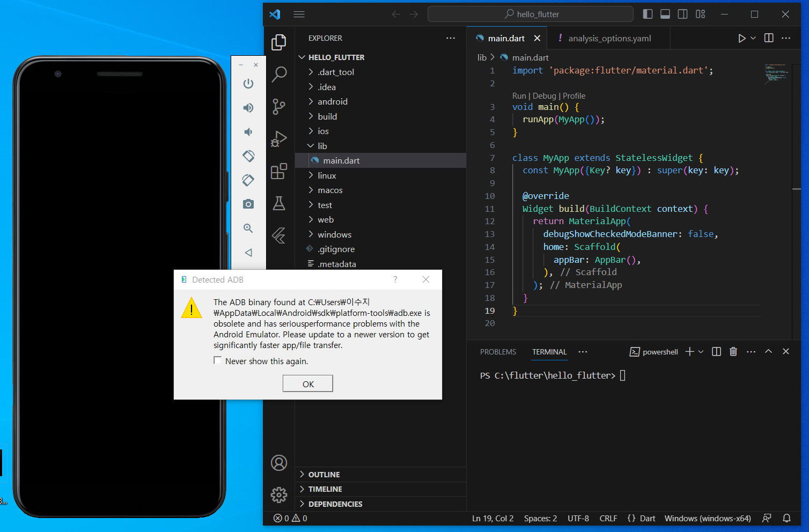This screenshot has height=532, width=809.
Task: Open the Run and Debug view
Action: [x=279, y=139]
